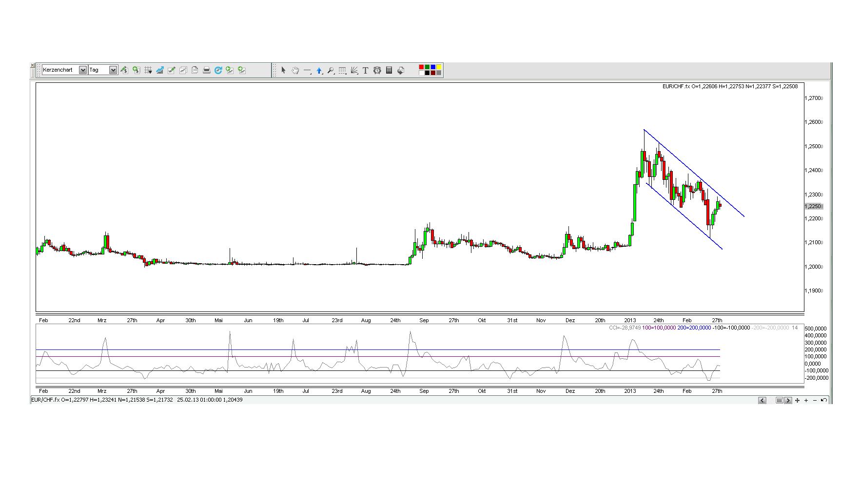Close the toolbar with the X button
860x504 pixels.
pyautogui.click(x=33, y=65)
